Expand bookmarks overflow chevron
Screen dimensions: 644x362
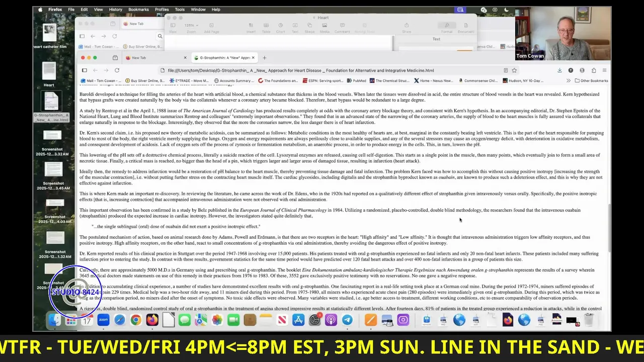[x=569, y=80]
